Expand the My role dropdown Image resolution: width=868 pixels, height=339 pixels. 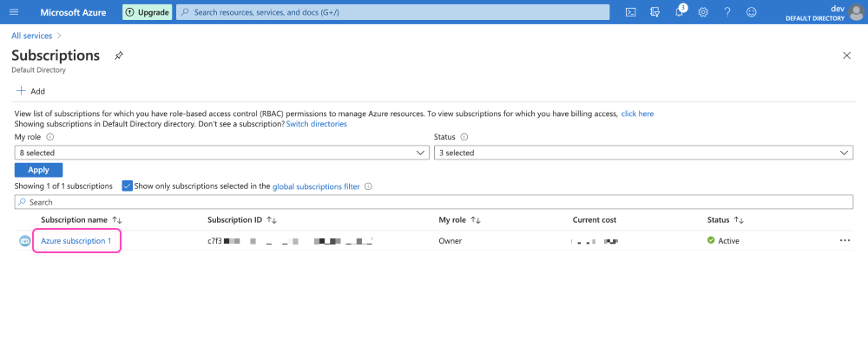[x=221, y=153]
